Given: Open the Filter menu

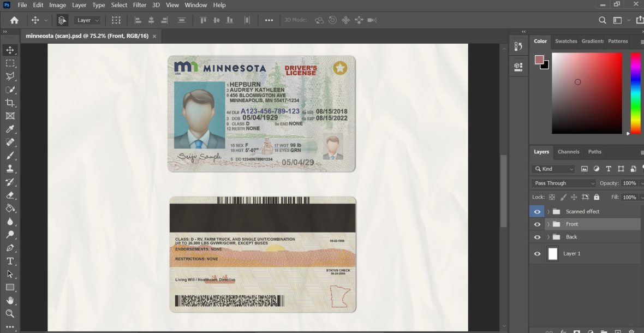Looking at the screenshot, I should click(140, 5).
